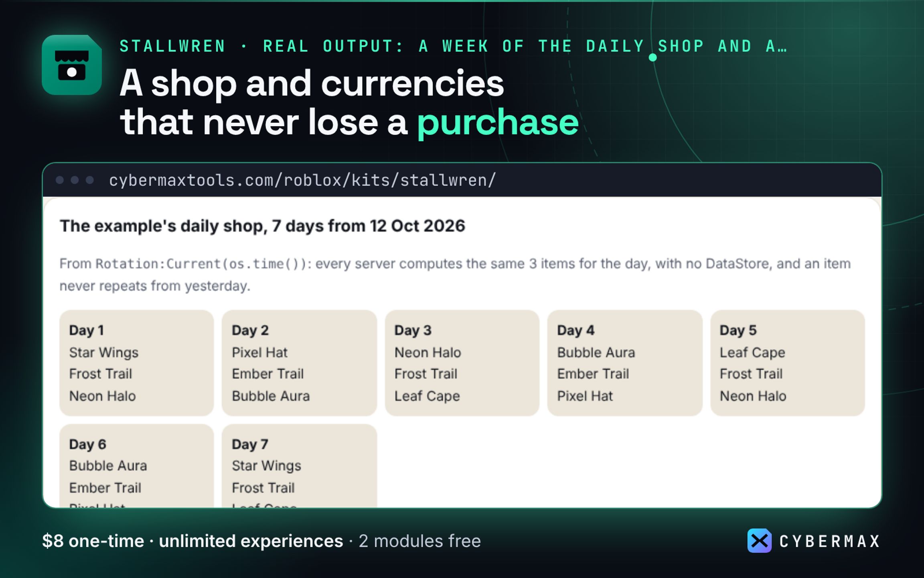The height and width of the screenshot is (578, 924).
Task: Click the third browser window dot
Action: coord(90,180)
